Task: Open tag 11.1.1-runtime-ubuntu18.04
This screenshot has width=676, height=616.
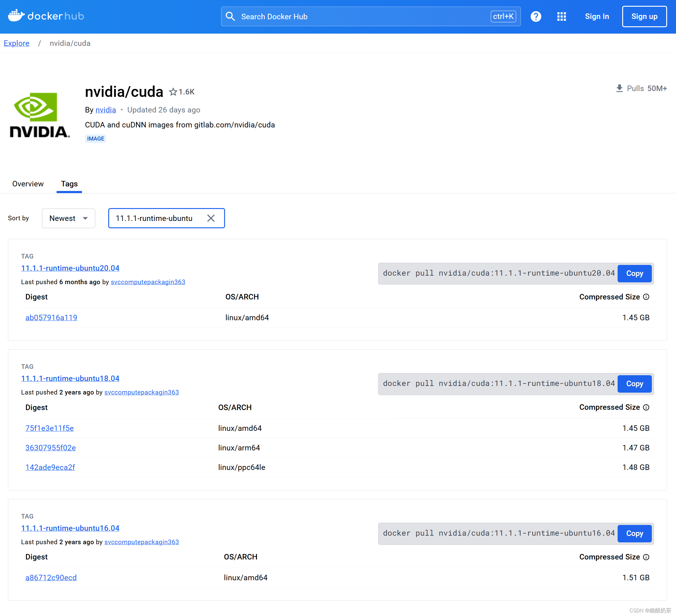Action: (70, 378)
